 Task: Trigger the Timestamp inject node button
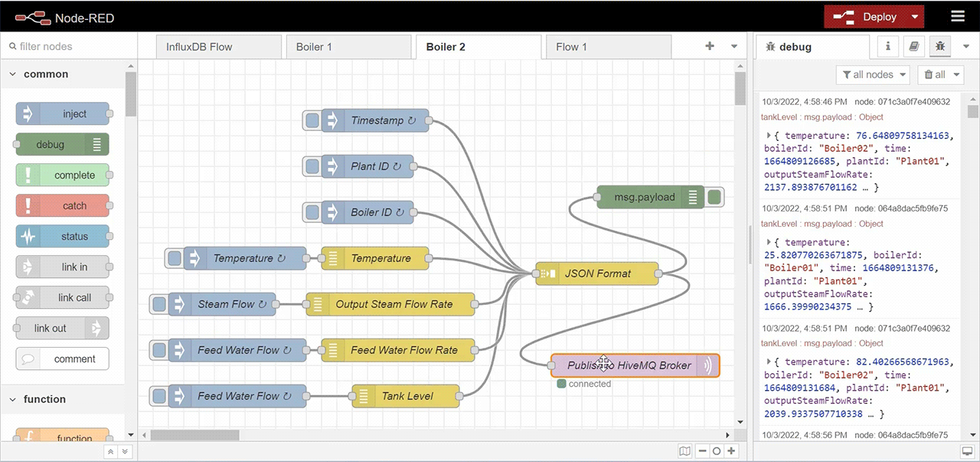(312, 120)
